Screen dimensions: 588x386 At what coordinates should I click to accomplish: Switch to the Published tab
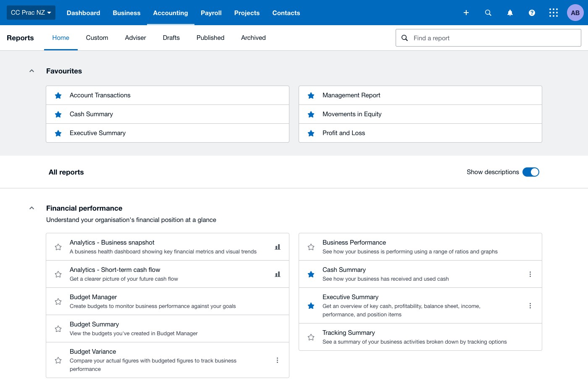pos(210,38)
